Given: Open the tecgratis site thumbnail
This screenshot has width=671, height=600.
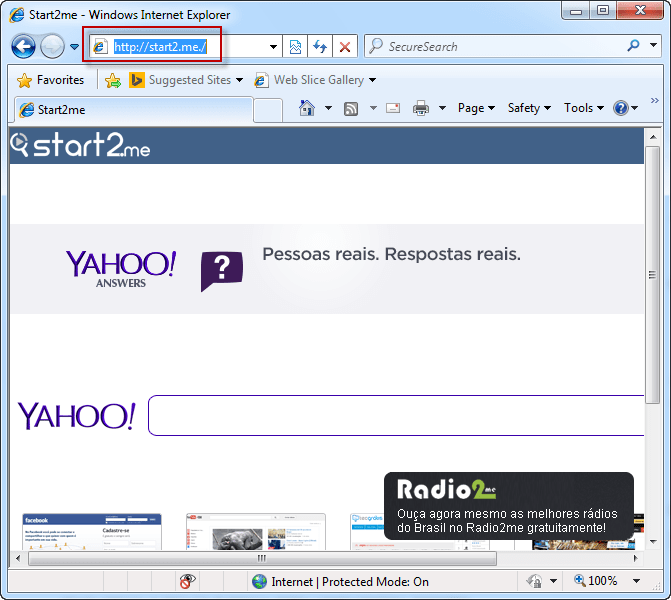Looking at the screenshot, I should (367, 532).
